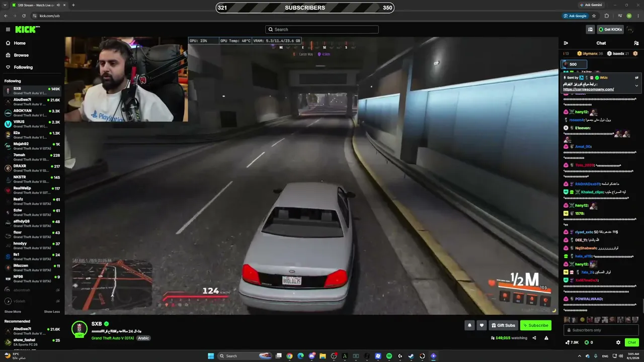Viewport: 644px width, 362px height.
Task: Open Steam from the taskbar
Action: click(x=411, y=356)
